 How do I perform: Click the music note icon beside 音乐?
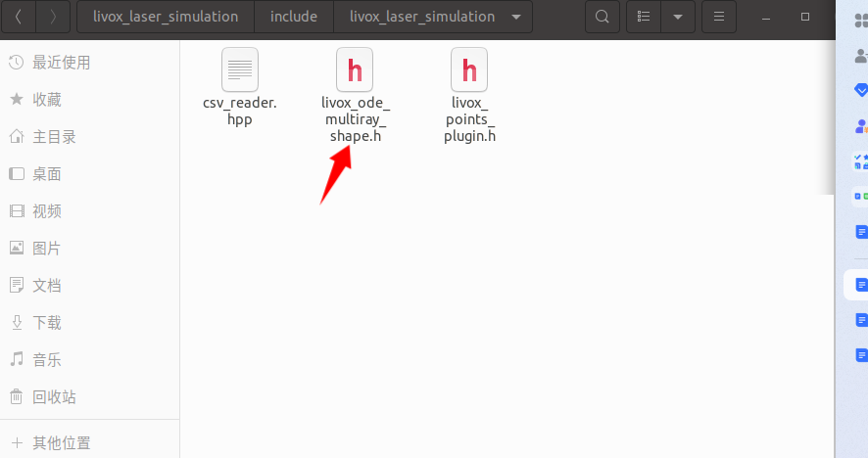pyautogui.click(x=17, y=359)
